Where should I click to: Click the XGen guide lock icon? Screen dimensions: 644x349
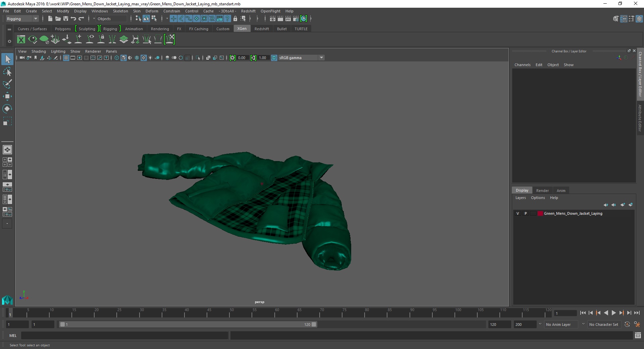click(101, 40)
